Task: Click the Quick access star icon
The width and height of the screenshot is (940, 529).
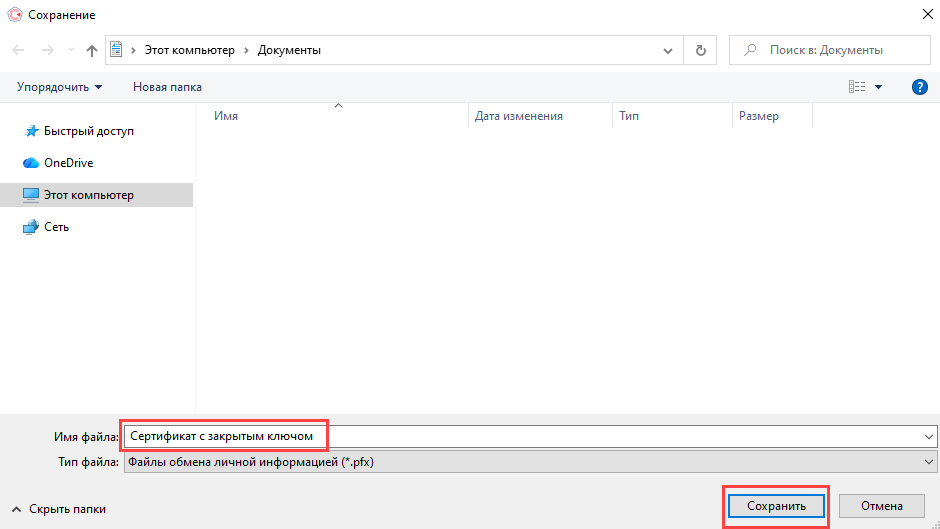Action: [31, 131]
